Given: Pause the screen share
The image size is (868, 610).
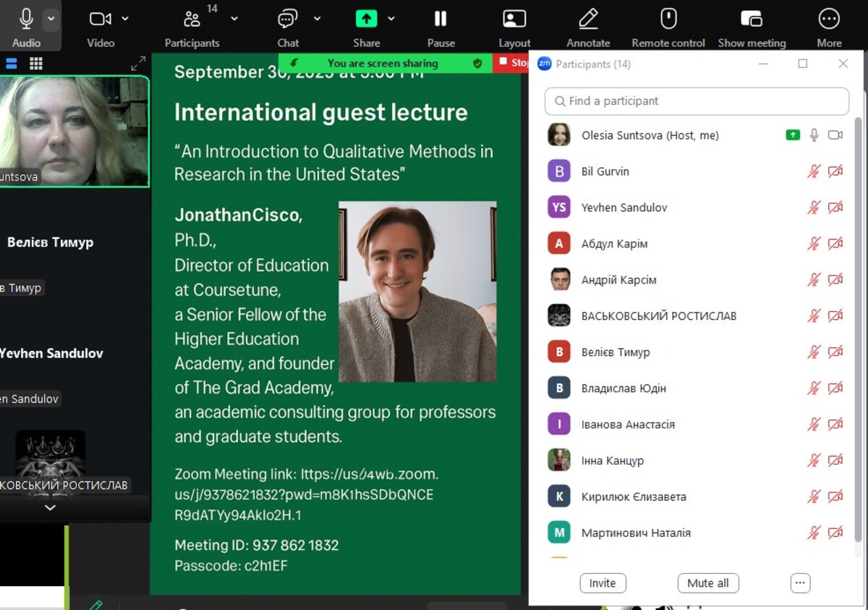Looking at the screenshot, I should point(441,19).
